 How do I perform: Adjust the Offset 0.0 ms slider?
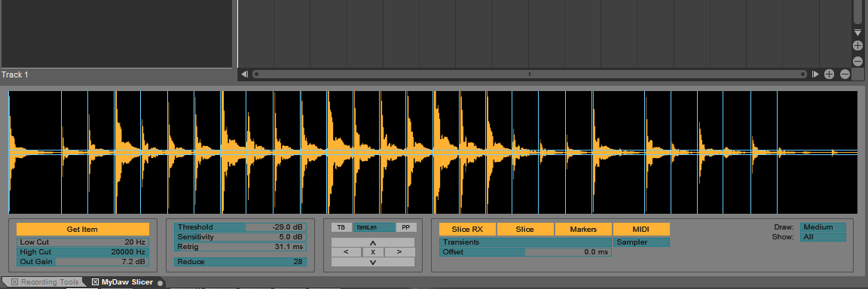coord(525,252)
